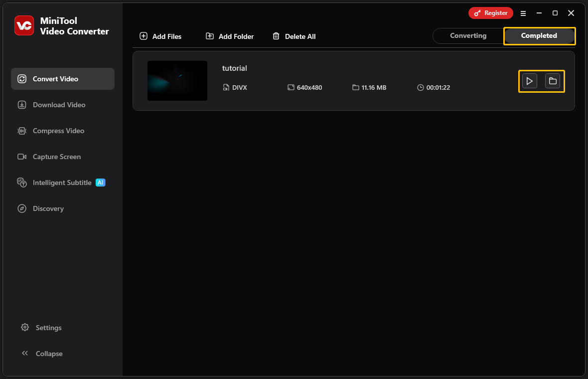
Task: Open the tutorial video thumbnail
Action: click(177, 81)
